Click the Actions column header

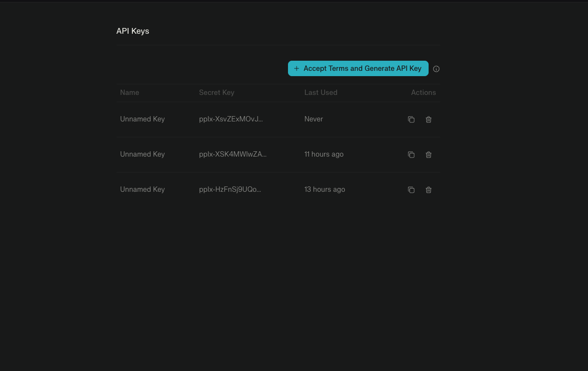point(423,93)
